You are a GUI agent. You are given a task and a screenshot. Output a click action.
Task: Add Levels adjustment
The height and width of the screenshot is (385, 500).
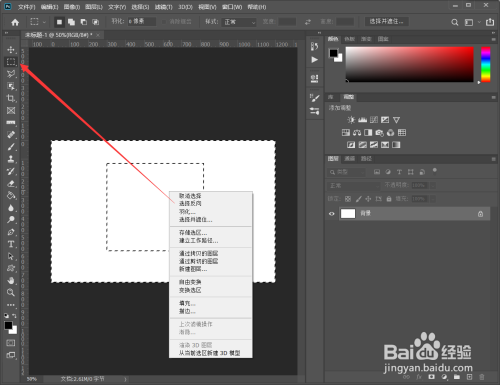coord(362,120)
